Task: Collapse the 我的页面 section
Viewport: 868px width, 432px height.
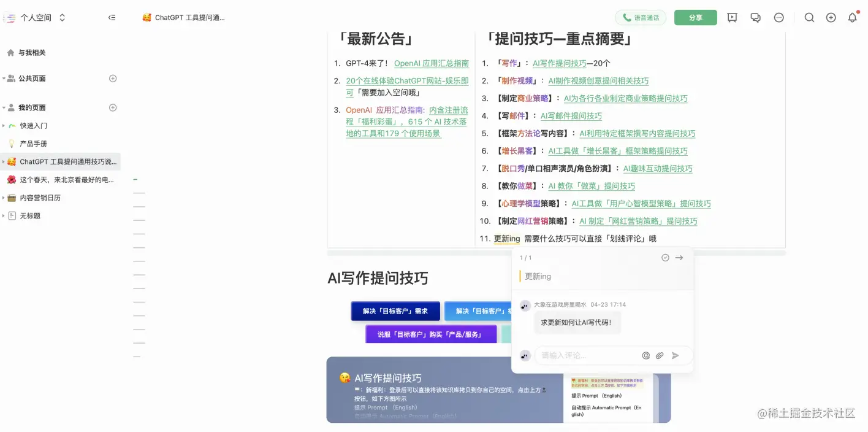Action: (4, 108)
